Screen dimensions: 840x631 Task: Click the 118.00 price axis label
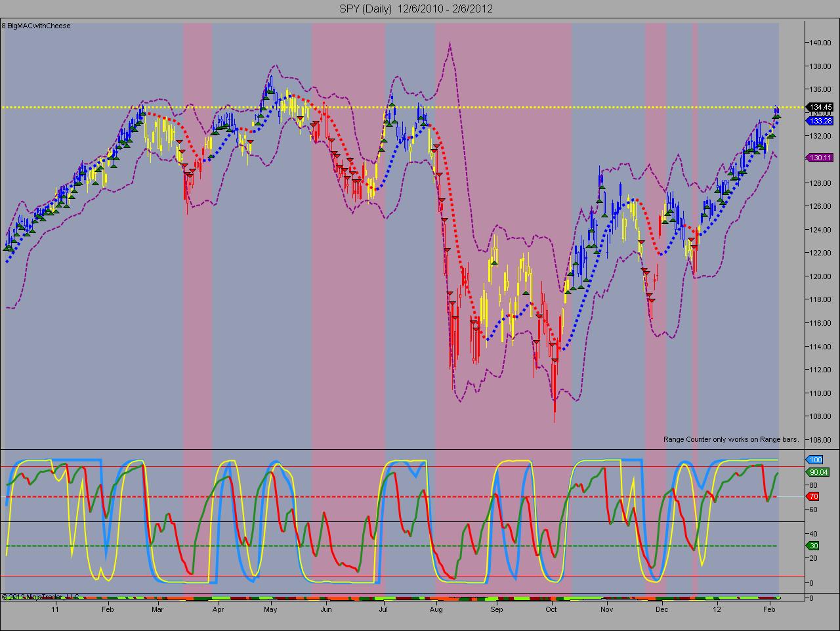(x=821, y=299)
